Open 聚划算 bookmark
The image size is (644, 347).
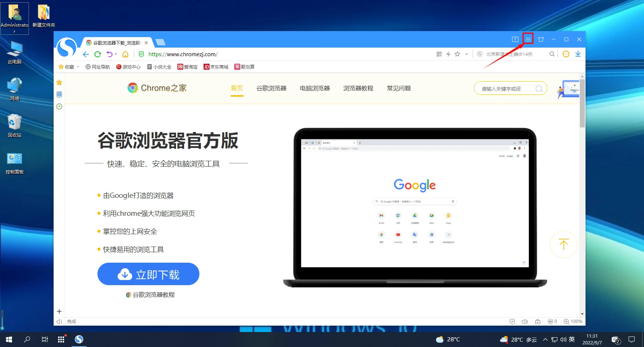(244, 67)
